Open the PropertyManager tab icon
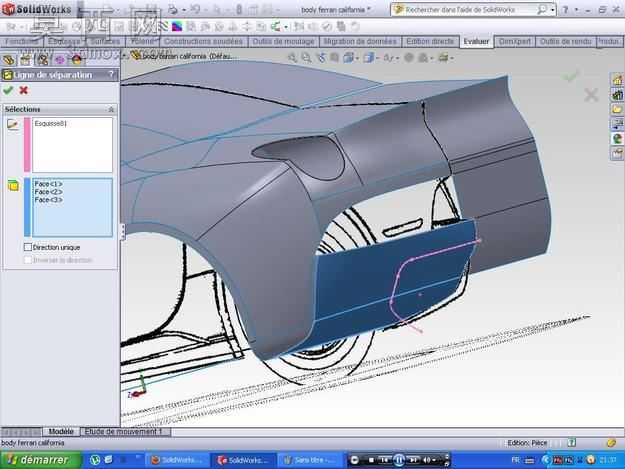 [x=26, y=60]
